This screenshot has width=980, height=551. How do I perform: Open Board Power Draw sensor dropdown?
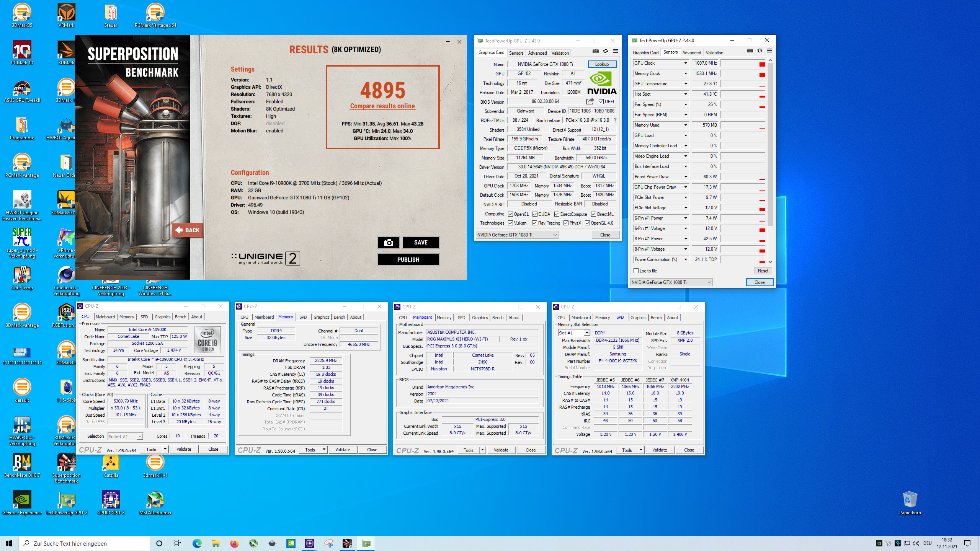click(x=686, y=177)
